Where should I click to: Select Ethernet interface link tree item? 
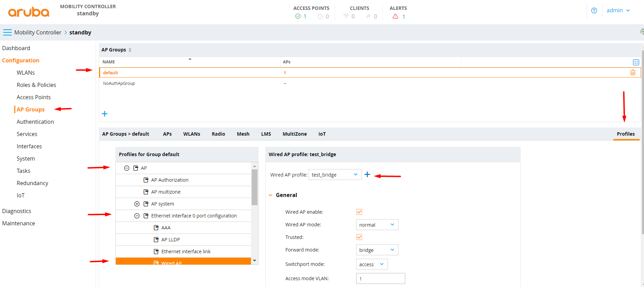[184, 252]
